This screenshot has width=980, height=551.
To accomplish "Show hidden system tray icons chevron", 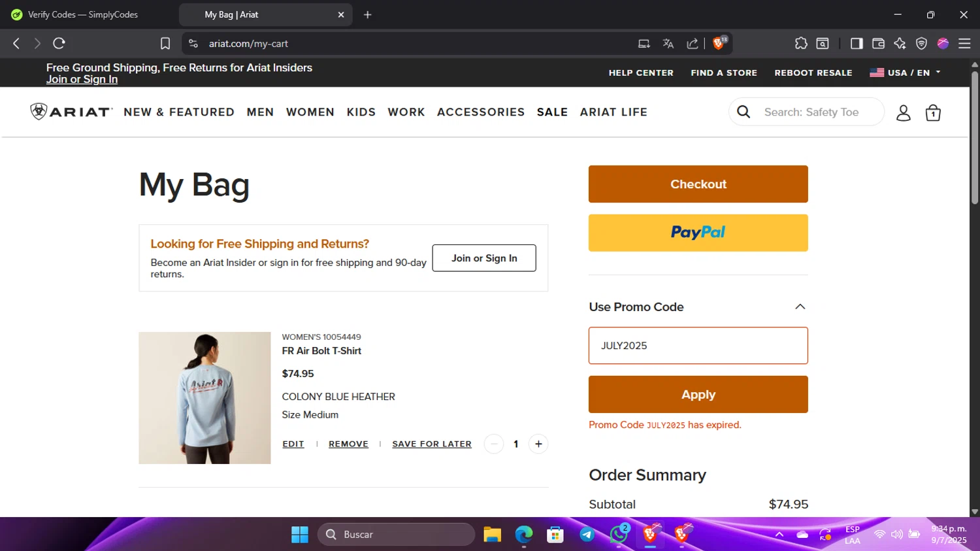I will point(779,535).
